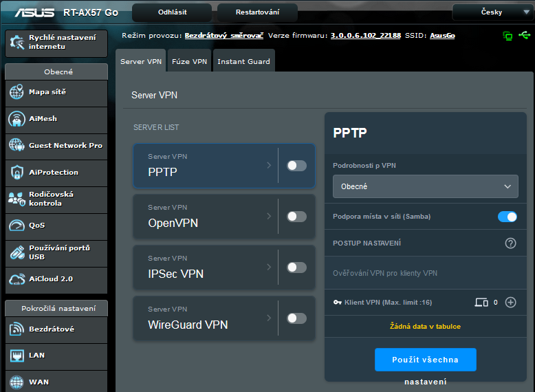
Task: Switch to the Fúze VPN tab
Action: pos(189,62)
